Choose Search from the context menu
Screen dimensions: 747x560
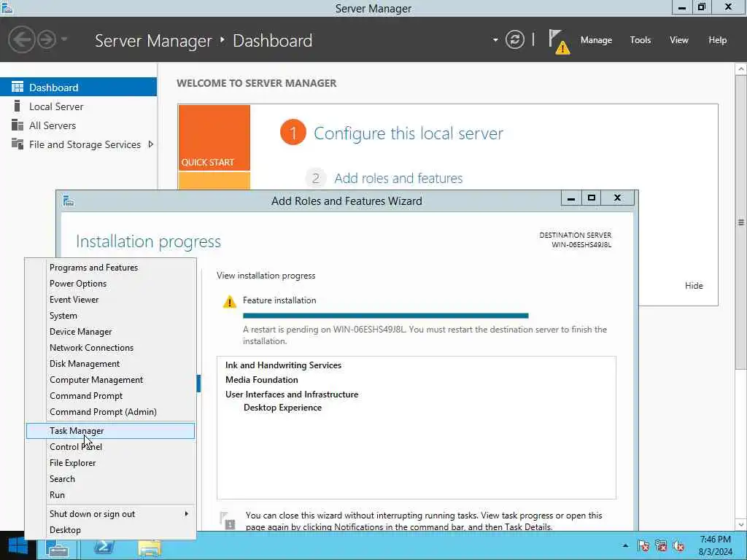[110, 478]
